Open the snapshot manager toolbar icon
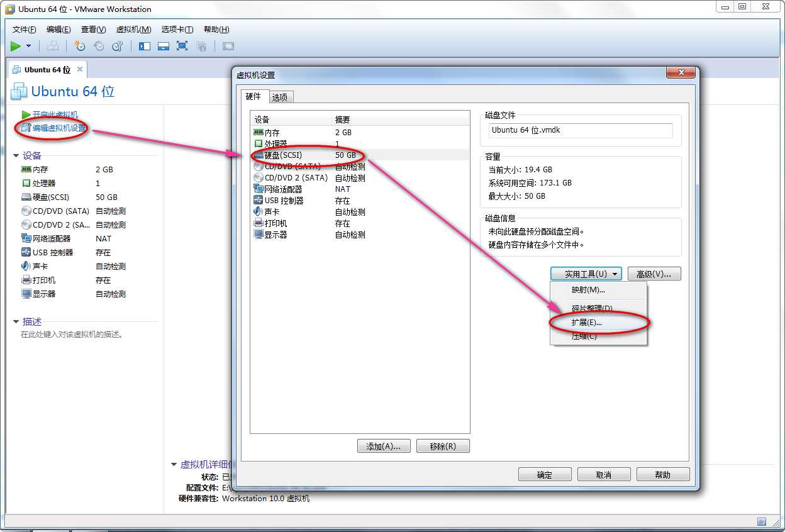This screenshot has width=785, height=532. (118, 46)
